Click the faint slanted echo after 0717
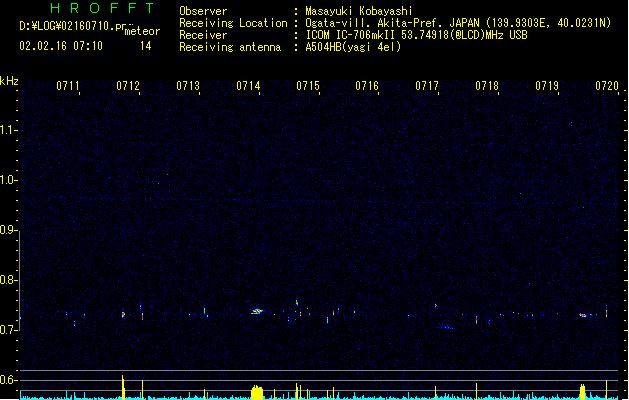Screen dimensions: 629x400 446,327
